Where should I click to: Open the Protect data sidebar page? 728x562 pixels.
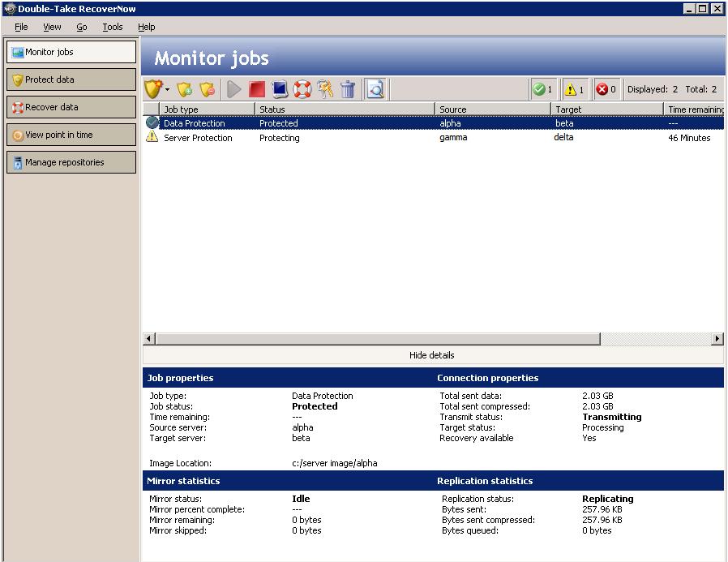pos(71,79)
